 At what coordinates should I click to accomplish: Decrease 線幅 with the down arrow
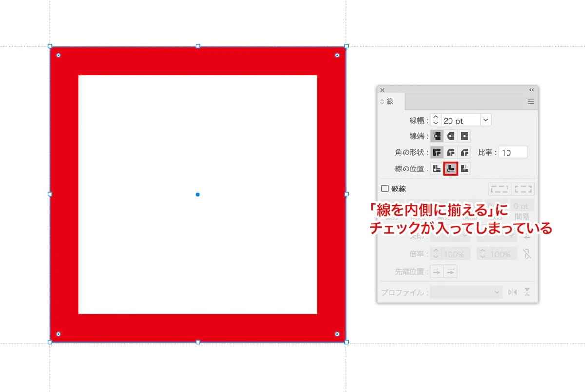pos(436,123)
